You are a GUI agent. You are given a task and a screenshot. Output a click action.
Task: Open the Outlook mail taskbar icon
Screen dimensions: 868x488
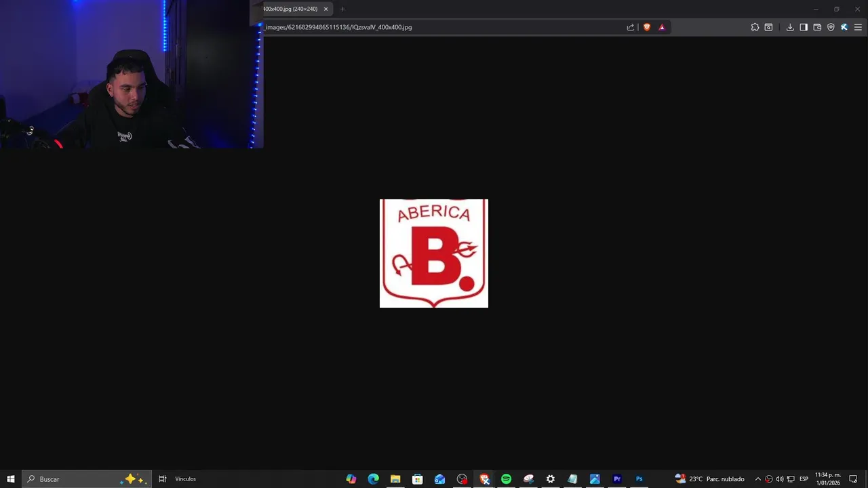tap(440, 479)
